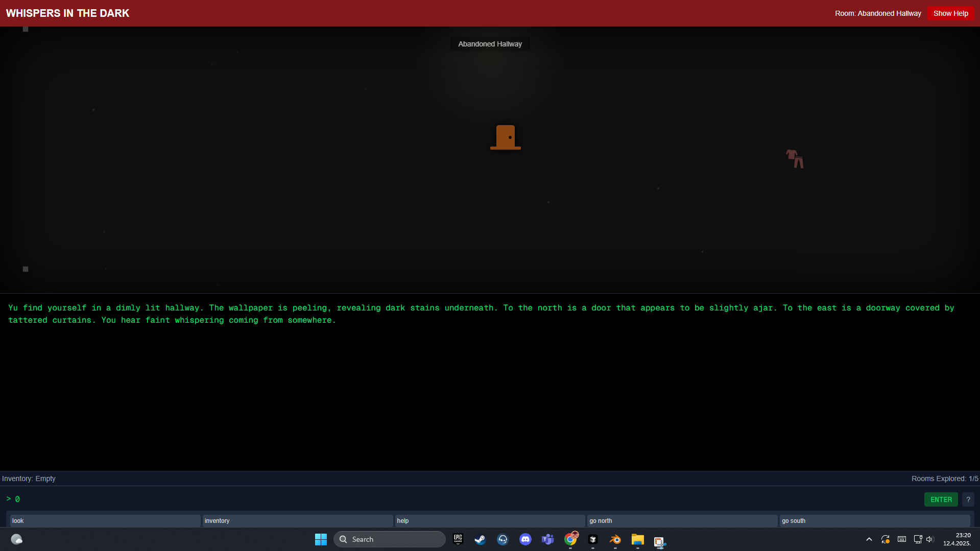The image size is (980, 551).
Task: Open Steam from the taskbar
Action: pyautogui.click(x=480, y=539)
